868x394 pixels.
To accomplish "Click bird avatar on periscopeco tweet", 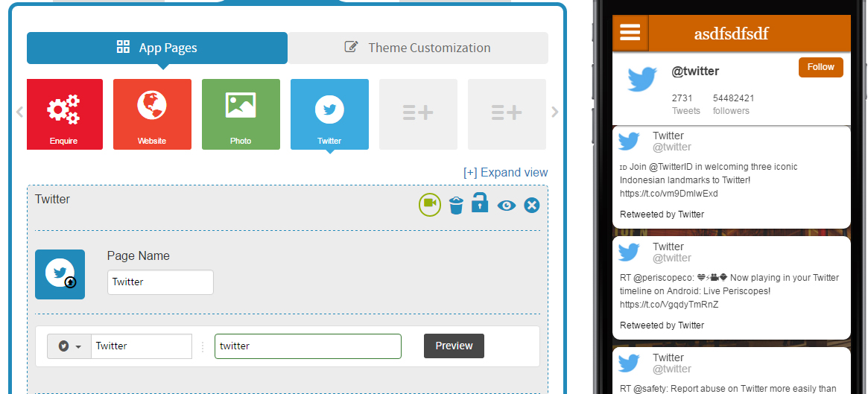I will (x=629, y=252).
